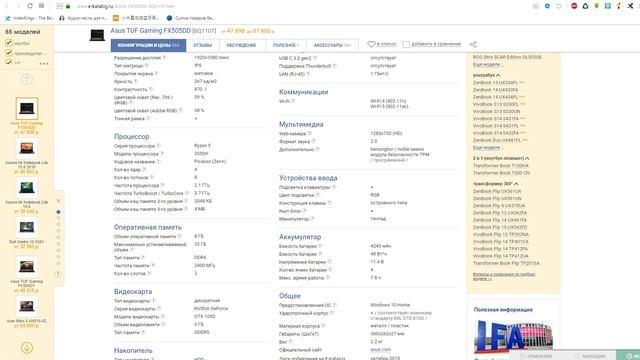Screen dimensions: 640x360
Task: Toggle the first filter checkbox under 65 моделей
Action: click(9, 42)
